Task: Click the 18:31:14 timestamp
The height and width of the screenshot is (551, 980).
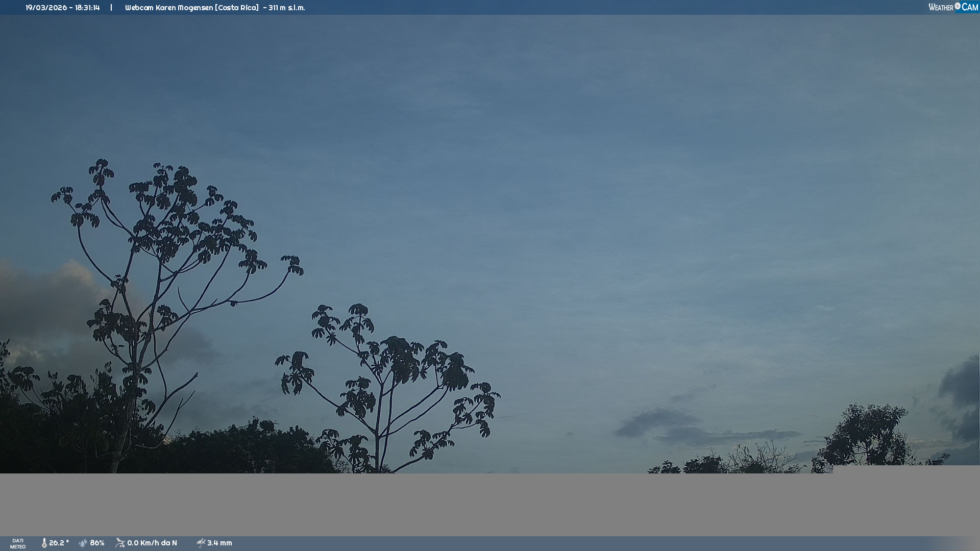Action: point(87,8)
